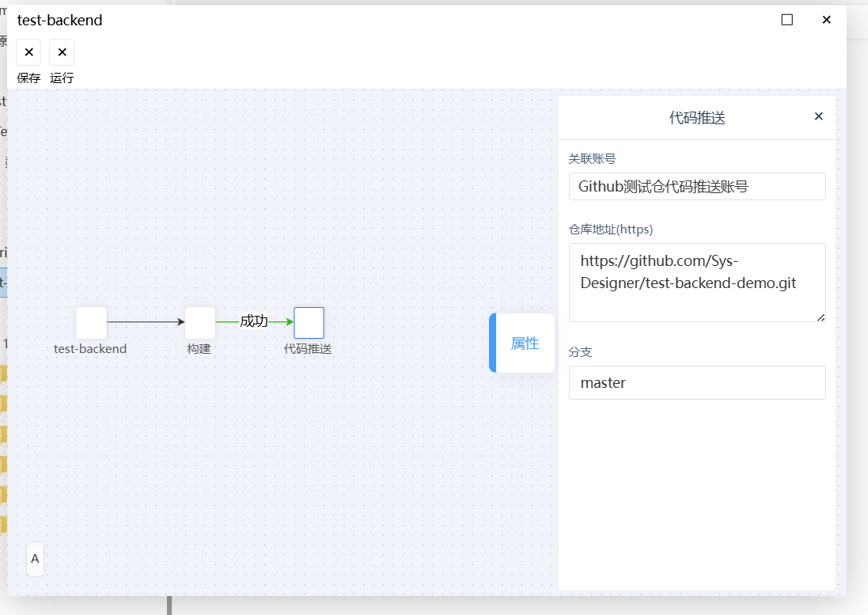Select the 代码推送 node box
The height and width of the screenshot is (615, 868).
(x=309, y=323)
